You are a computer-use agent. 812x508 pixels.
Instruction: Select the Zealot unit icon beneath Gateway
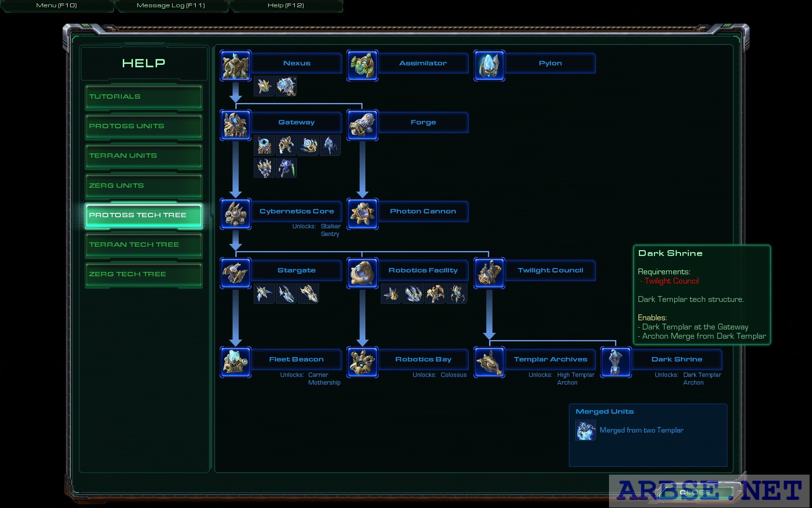pyautogui.click(x=286, y=145)
